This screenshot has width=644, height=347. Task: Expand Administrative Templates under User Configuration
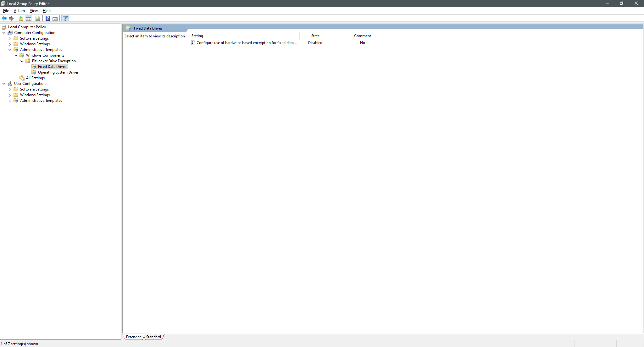pyautogui.click(x=10, y=101)
